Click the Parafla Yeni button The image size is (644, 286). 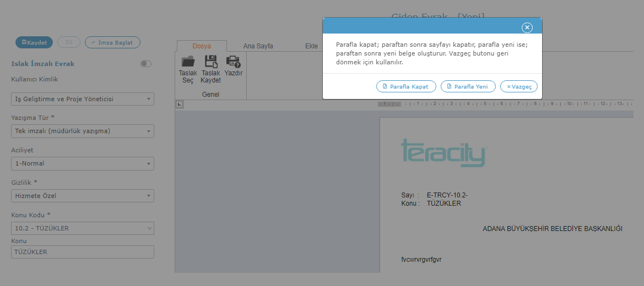click(468, 86)
